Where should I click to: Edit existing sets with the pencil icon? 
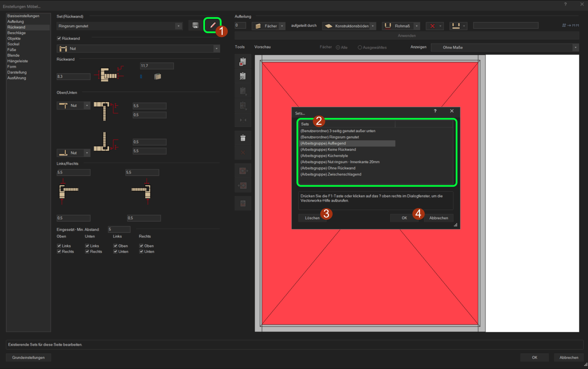click(x=213, y=25)
